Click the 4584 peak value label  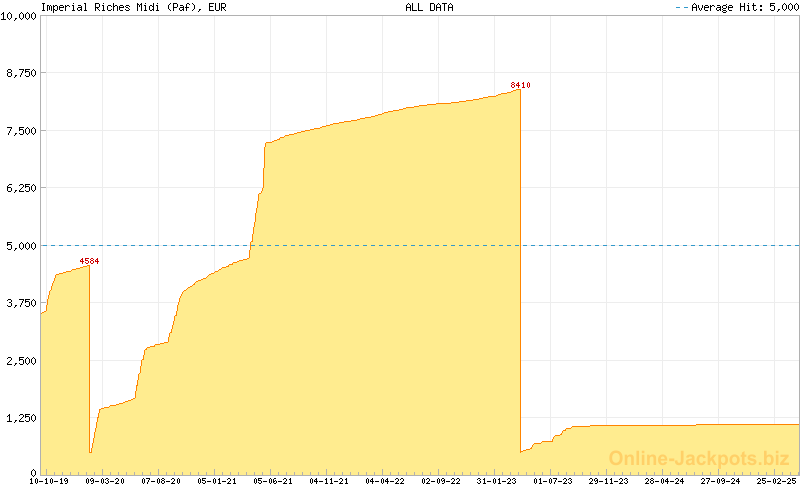tap(89, 261)
